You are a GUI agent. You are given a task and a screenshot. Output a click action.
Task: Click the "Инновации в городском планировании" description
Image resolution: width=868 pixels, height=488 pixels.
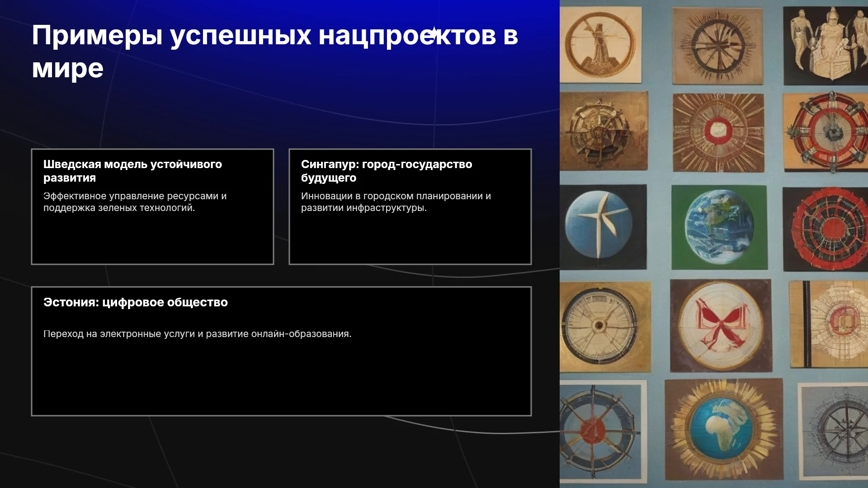coord(396,202)
